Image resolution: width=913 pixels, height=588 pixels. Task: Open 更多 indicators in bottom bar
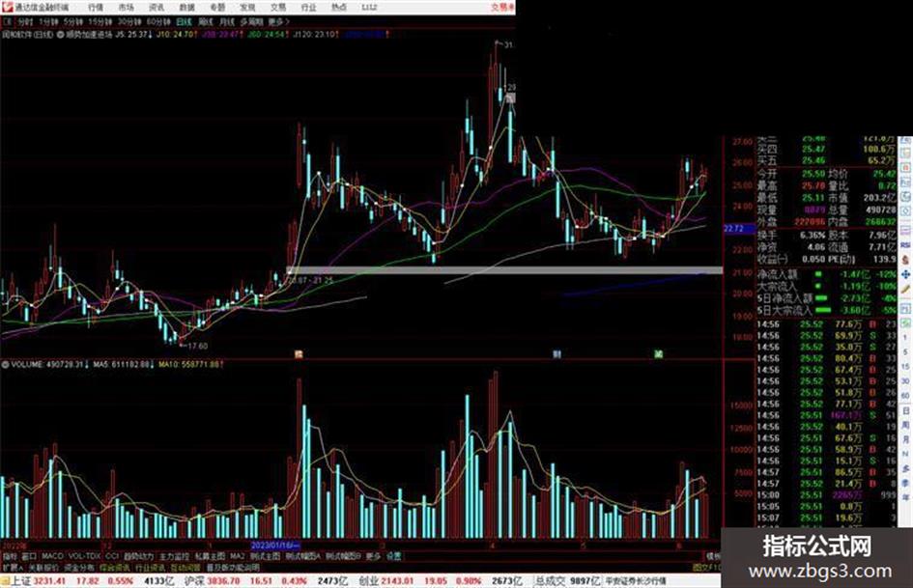click(373, 556)
